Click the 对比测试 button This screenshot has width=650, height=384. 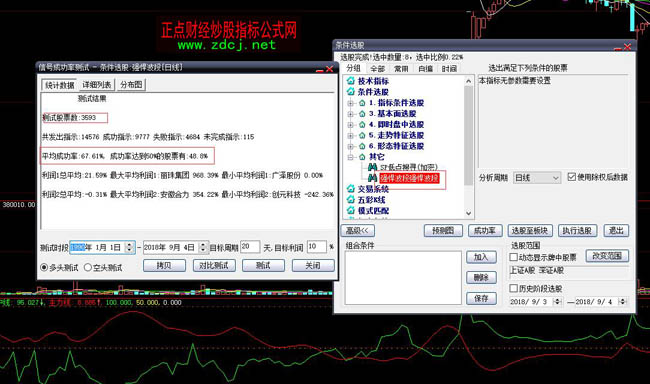coord(214,265)
